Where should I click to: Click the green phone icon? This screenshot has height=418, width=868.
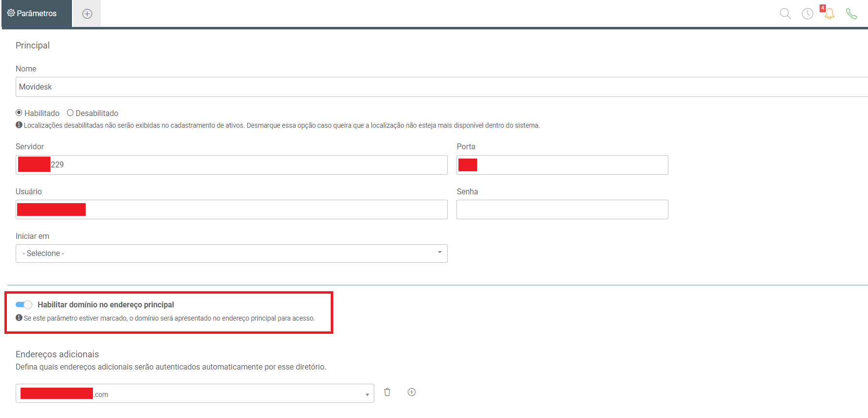pyautogui.click(x=851, y=14)
